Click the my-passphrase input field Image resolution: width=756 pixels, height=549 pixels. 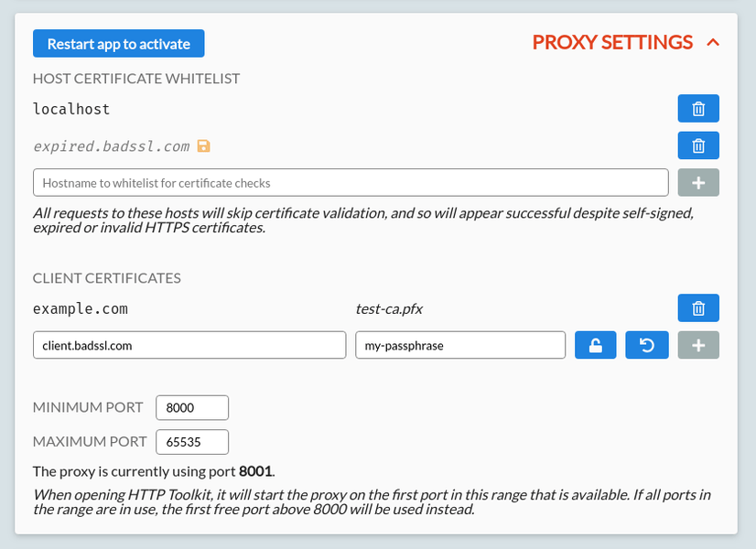pyautogui.click(x=460, y=345)
